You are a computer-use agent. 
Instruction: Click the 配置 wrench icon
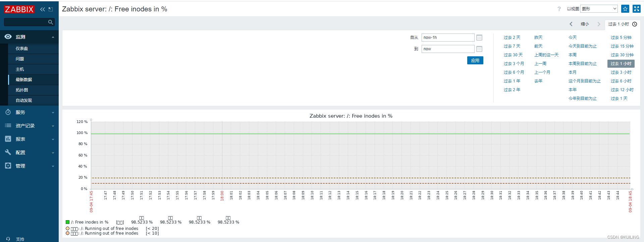click(x=8, y=152)
